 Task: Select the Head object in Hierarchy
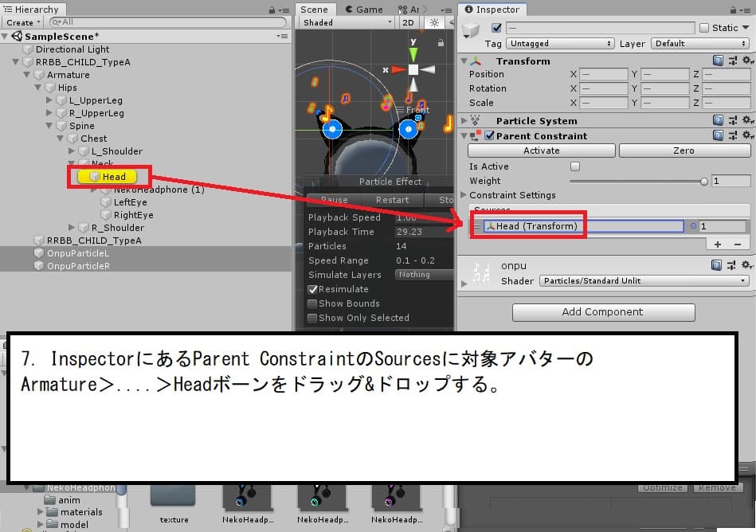(x=107, y=177)
